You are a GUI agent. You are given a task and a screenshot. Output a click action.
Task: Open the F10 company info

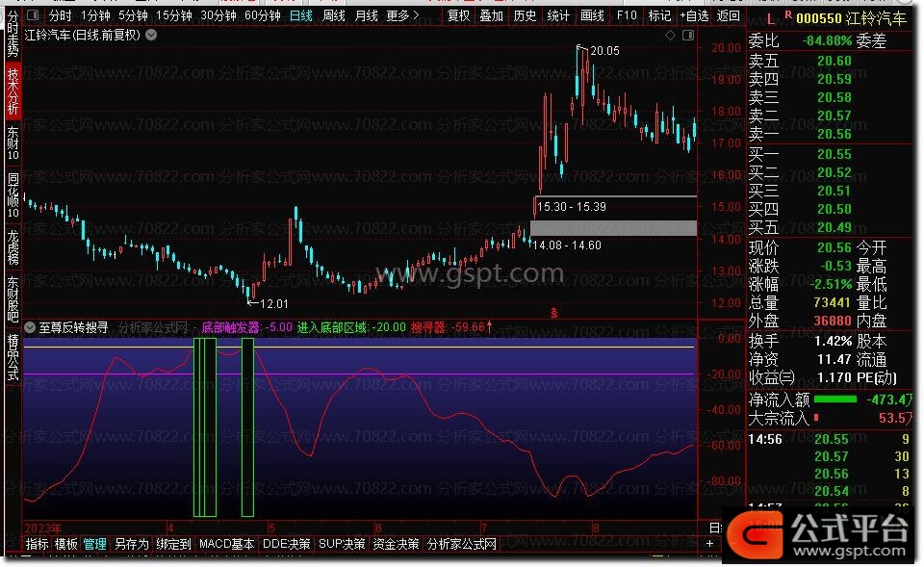[x=627, y=15]
